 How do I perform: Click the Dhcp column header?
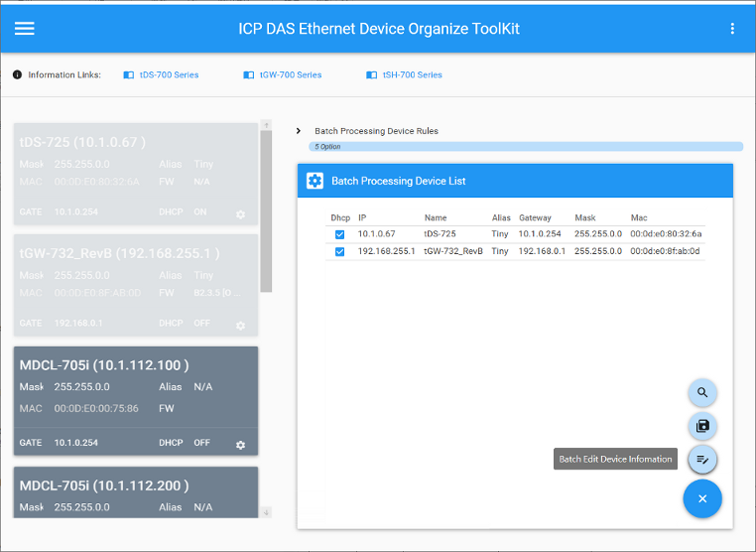[x=340, y=217]
